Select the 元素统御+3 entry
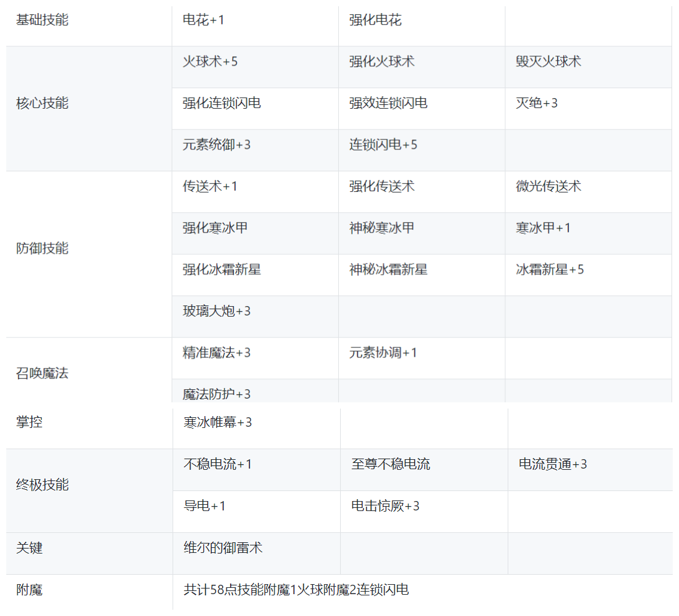 click(x=216, y=145)
